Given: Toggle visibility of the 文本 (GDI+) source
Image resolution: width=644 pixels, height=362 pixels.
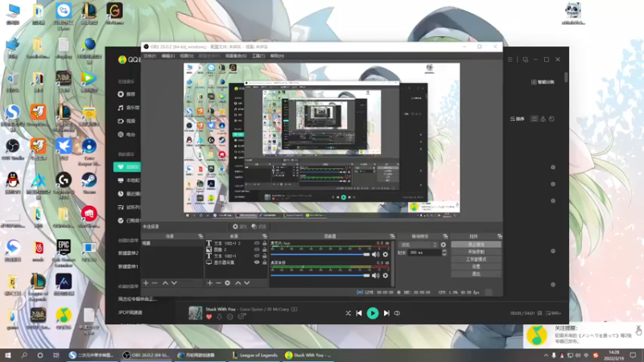Looking at the screenshot, I should 257,256.
